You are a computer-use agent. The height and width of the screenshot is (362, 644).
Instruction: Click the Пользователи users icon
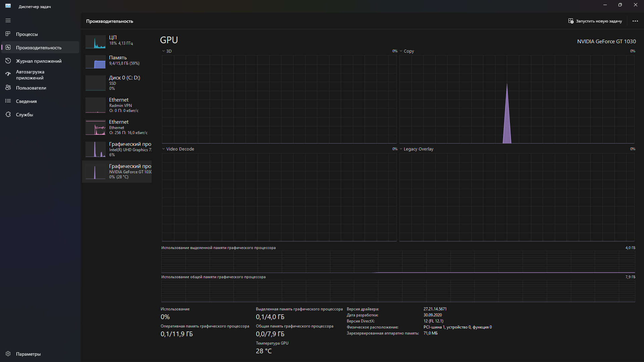[8, 87]
